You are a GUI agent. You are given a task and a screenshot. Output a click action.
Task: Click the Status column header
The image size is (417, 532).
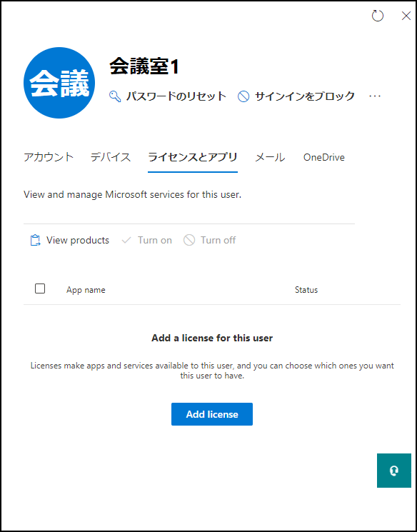[306, 290]
